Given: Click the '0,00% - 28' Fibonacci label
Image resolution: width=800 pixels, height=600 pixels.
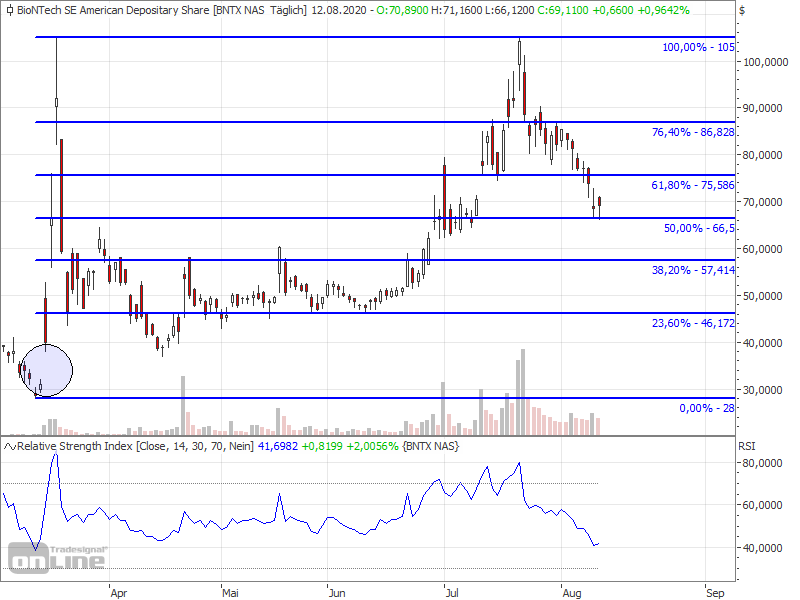Looking at the screenshot, I should pyautogui.click(x=707, y=408).
